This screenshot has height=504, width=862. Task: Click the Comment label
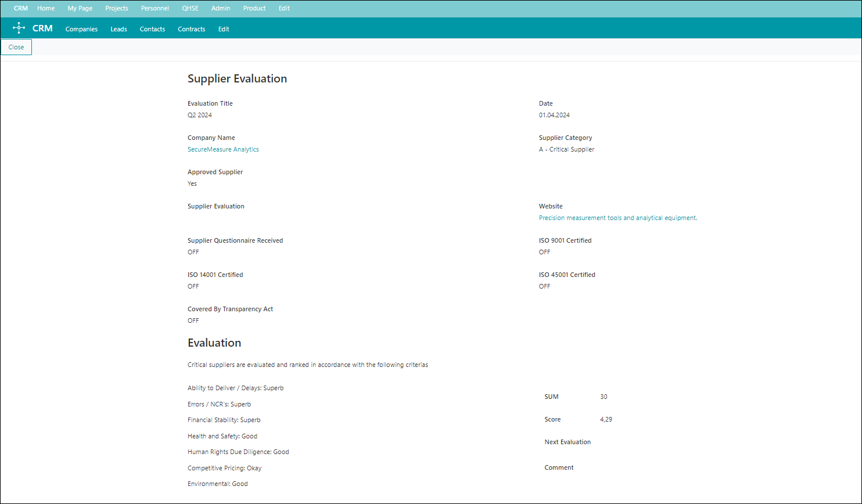click(559, 467)
